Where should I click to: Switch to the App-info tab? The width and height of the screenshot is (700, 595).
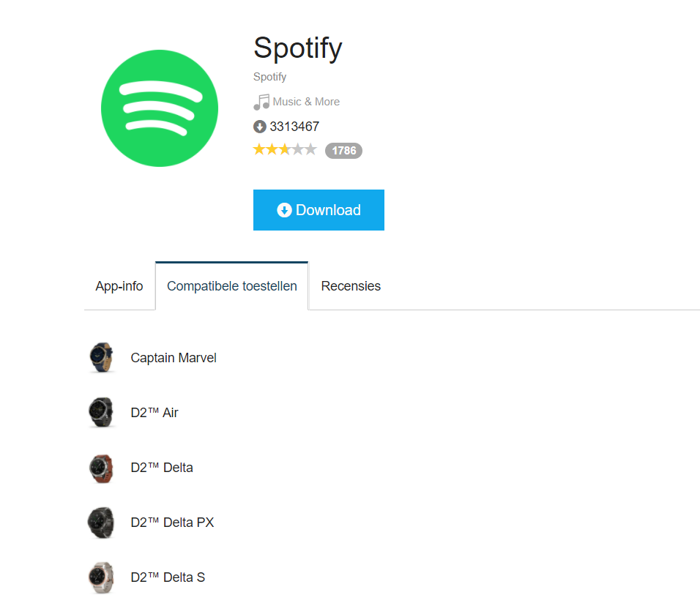point(119,286)
